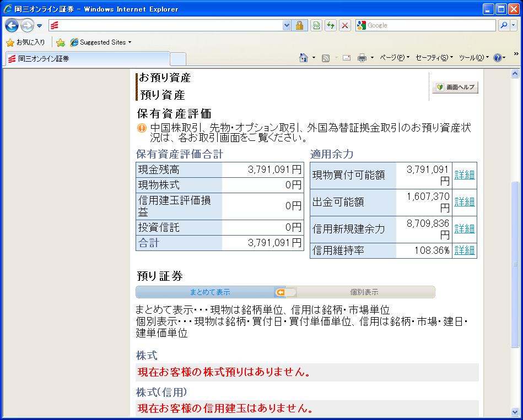Viewport: 523px width, 420px height.
Task: Open 詳細 link for 出金可能額
Action: point(464,201)
